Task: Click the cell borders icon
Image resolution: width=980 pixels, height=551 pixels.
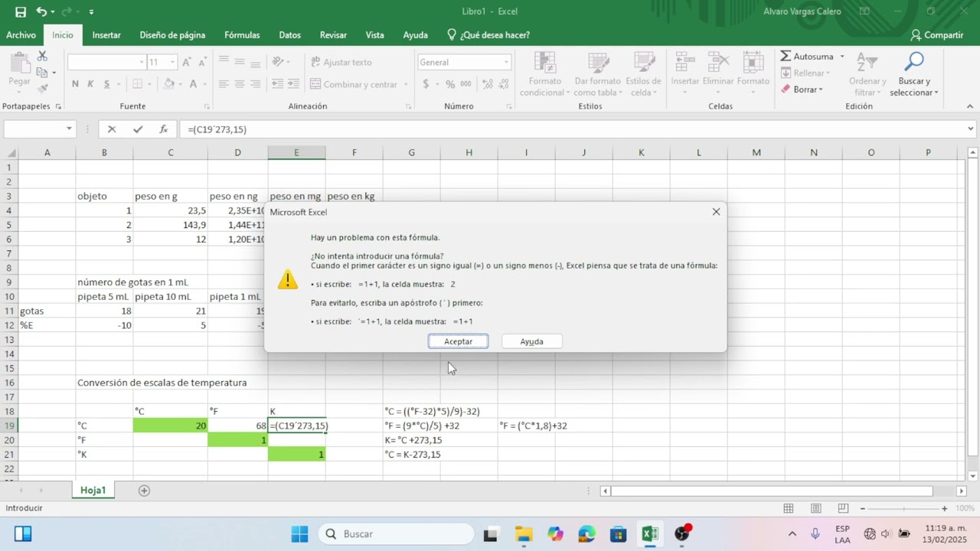Action: 138,84
